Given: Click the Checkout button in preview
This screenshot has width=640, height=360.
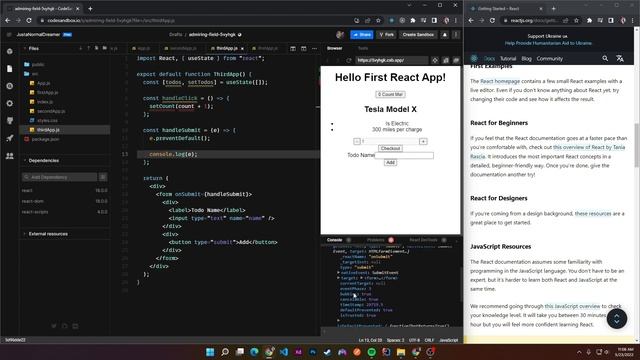Looking at the screenshot, I should pos(390,148).
